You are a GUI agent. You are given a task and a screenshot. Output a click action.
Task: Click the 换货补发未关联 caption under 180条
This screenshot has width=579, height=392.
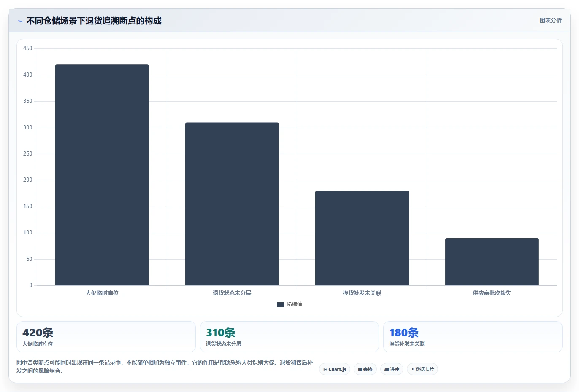click(x=407, y=344)
